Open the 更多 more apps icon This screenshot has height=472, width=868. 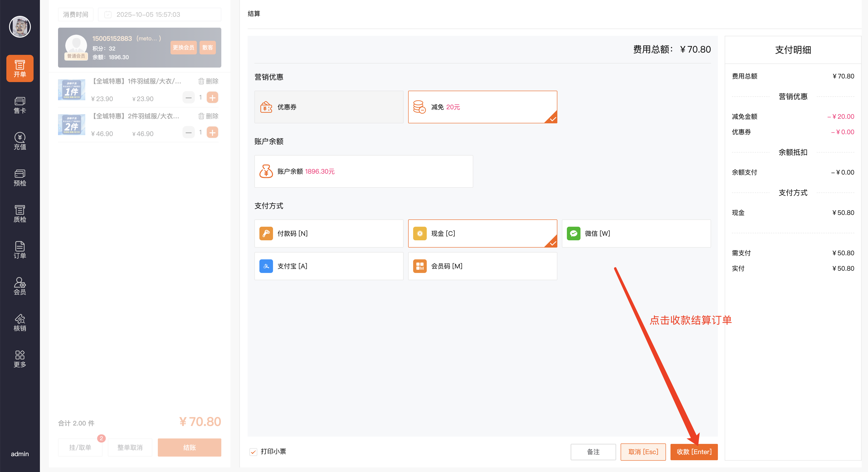pyautogui.click(x=20, y=358)
